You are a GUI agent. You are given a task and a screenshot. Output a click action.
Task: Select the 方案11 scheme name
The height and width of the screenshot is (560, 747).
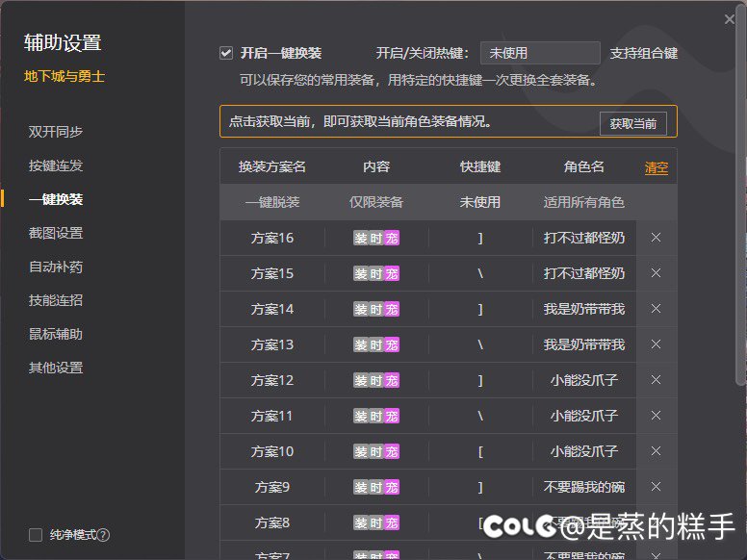tap(272, 416)
